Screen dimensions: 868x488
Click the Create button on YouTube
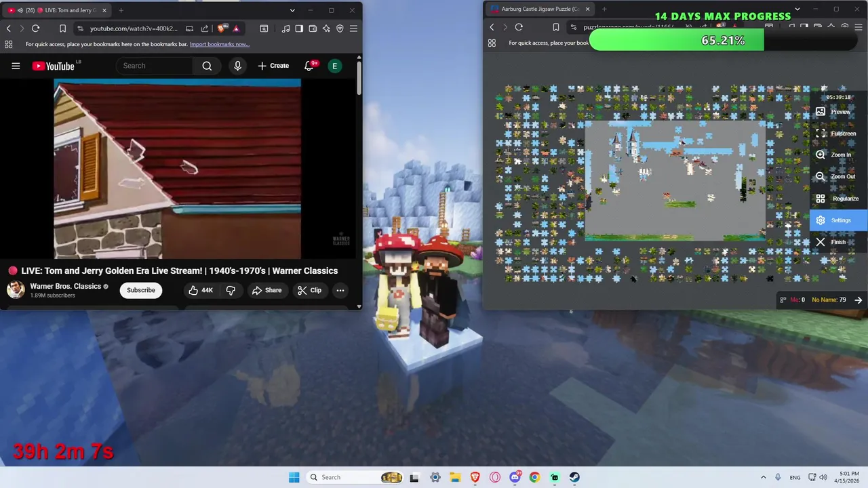coord(273,66)
